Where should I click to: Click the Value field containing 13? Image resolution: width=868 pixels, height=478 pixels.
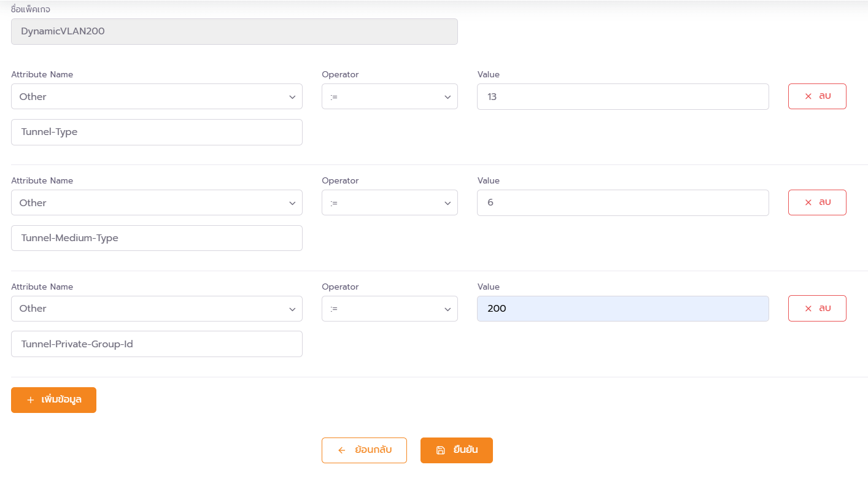pos(622,96)
